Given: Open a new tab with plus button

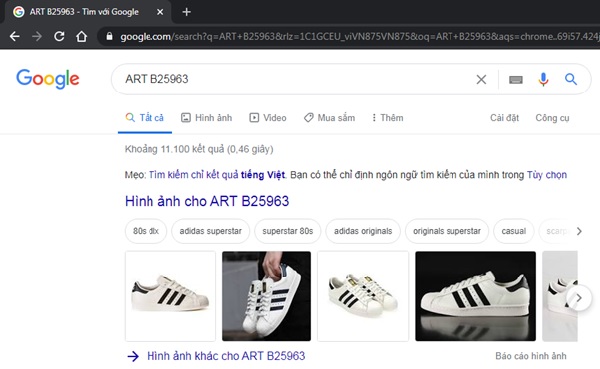Looking at the screenshot, I should [x=186, y=12].
